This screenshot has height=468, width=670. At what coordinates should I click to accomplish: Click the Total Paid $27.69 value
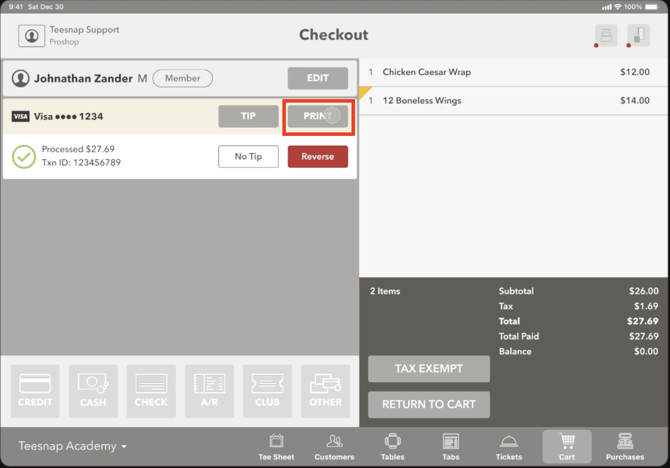pyautogui.click(x=644, y=336)
